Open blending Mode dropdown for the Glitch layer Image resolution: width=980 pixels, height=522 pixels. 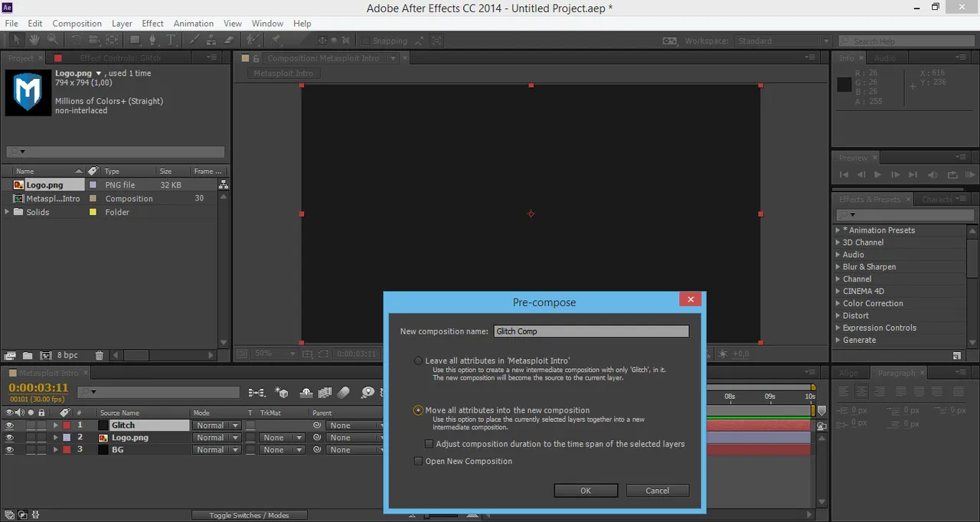click(217, 426)
